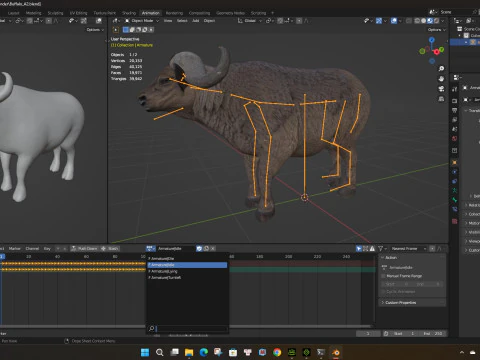Viewport: 480px width, 360px height.
Task: Enable solid viewport shading
Action: 423,21
